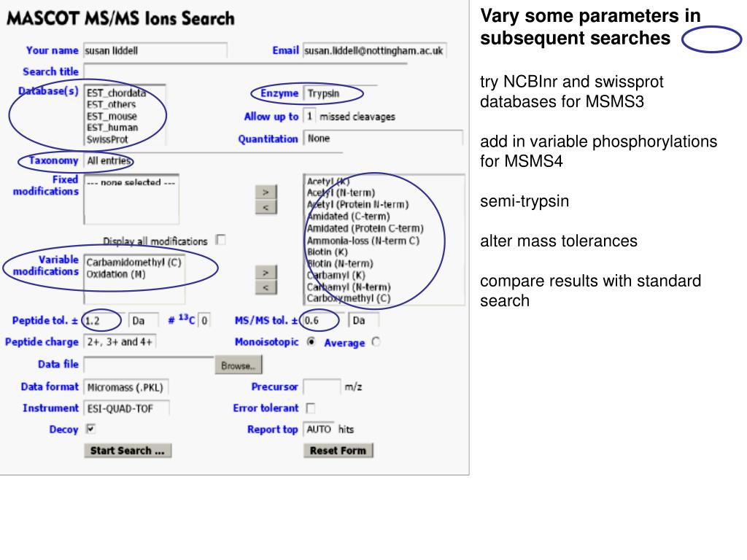Screen dimensions: 747x560
Task: Click the remove variable modification arrow button
Action: 266,287
